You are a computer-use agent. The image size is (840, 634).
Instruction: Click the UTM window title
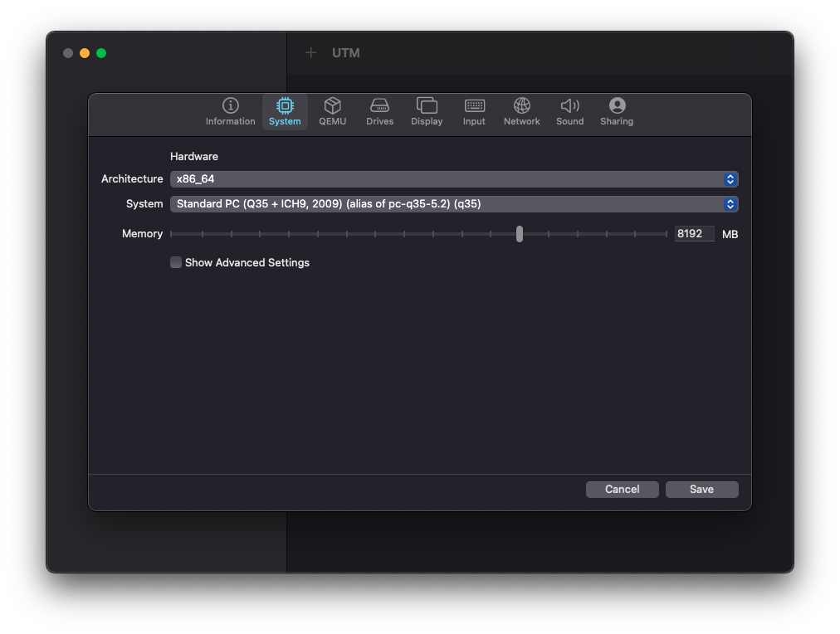(345, 53)
